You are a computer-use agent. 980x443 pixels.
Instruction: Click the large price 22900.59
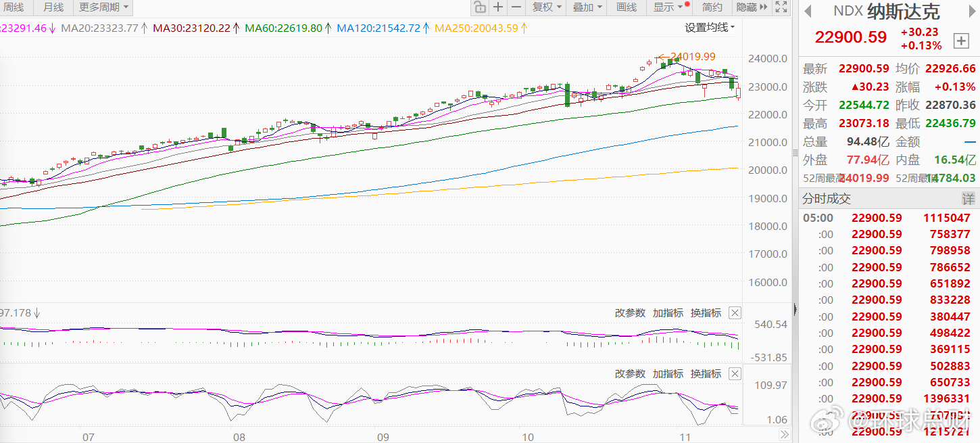pyautogui.click(x=850, y=37)
